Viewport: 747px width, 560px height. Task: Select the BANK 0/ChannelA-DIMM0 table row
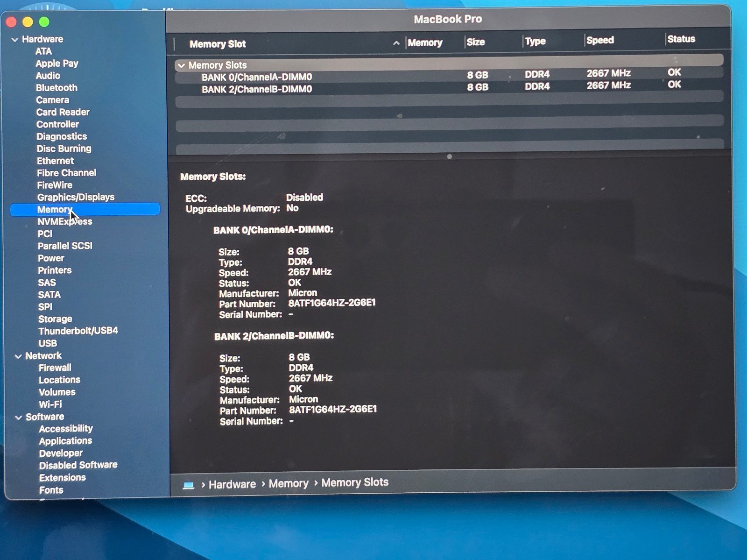449,76
